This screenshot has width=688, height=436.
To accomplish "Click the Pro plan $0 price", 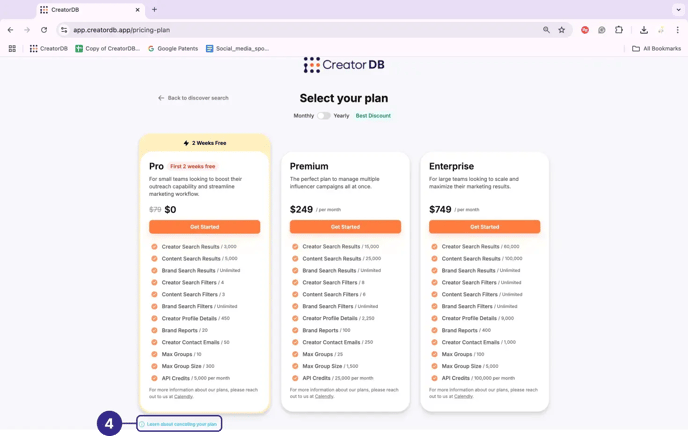I will (170, 210).
